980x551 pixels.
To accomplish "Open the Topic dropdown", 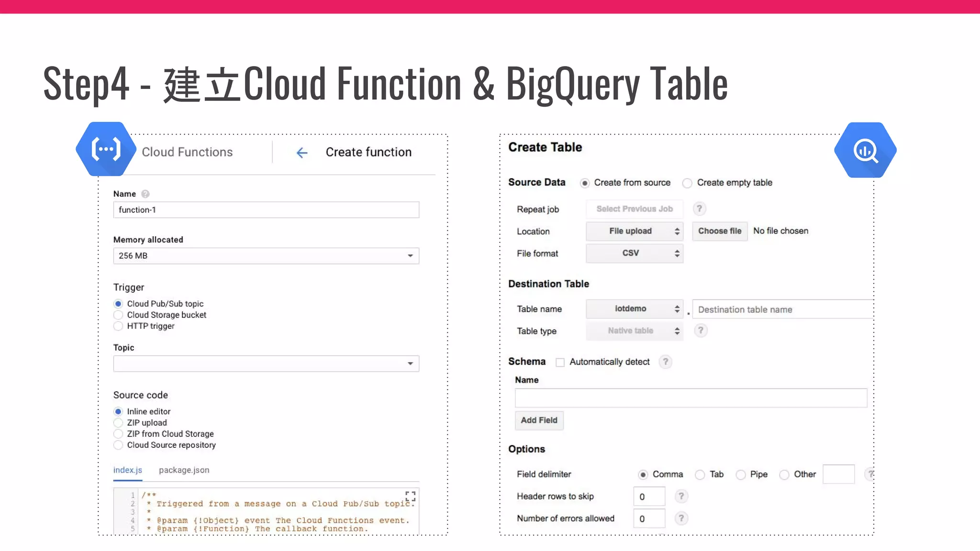I will click(266, 364).
